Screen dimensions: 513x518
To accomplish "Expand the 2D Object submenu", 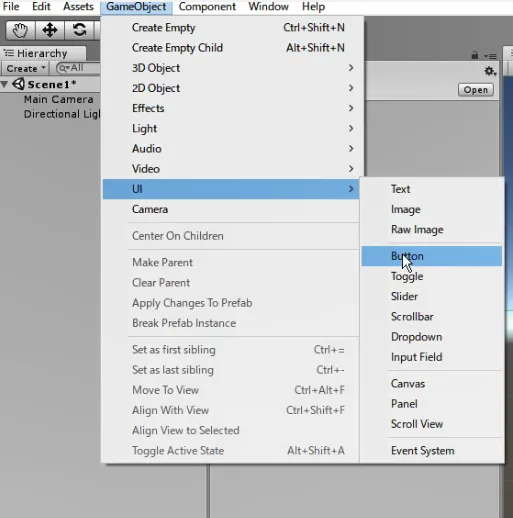I will pos(231,88).
